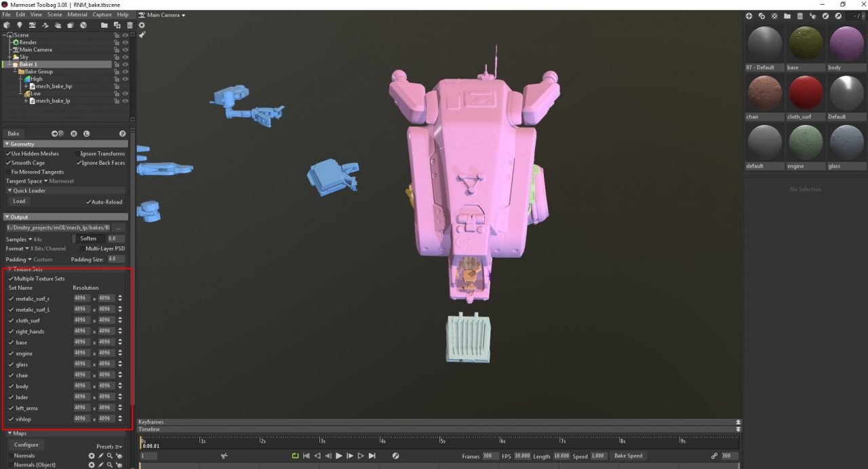Open the scene settings gear icon
The image size is (868, 469).
(x=142, y=24)
